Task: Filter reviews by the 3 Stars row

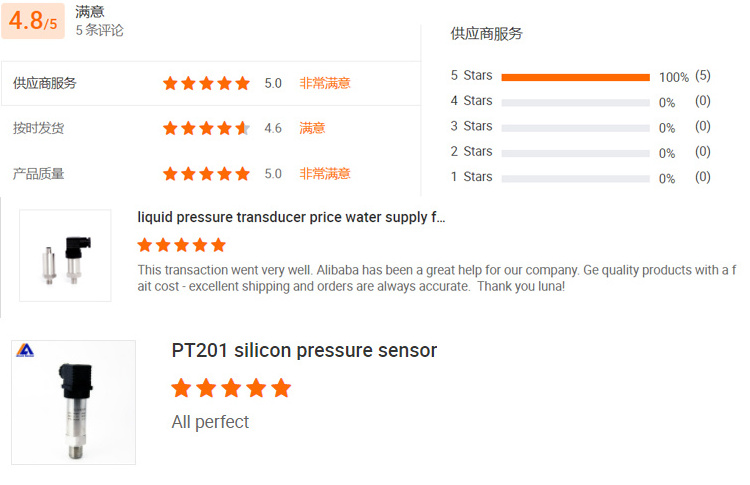Action: point(575,127)
